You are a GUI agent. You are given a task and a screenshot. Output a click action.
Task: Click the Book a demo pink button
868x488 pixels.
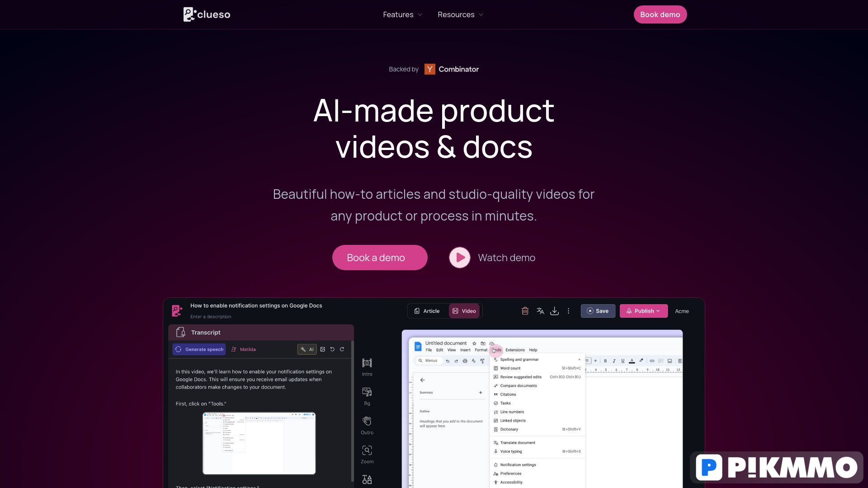tap(380, 258)
